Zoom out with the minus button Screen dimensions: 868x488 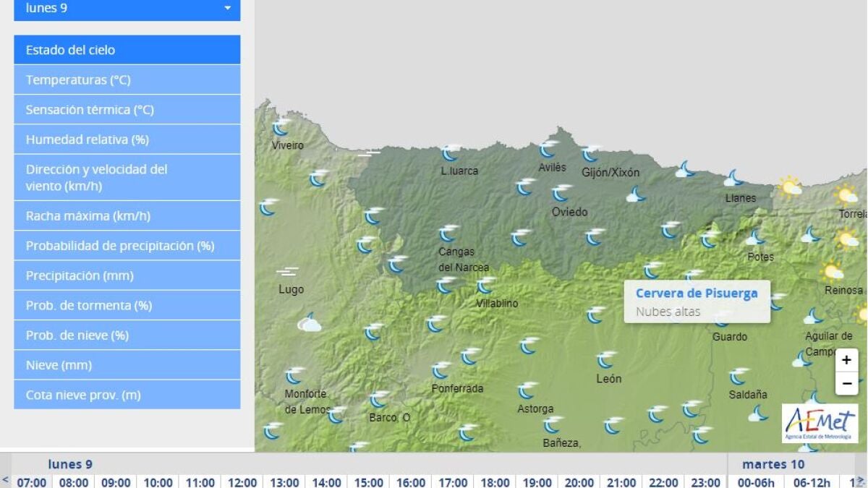click(x=846, y=383)
